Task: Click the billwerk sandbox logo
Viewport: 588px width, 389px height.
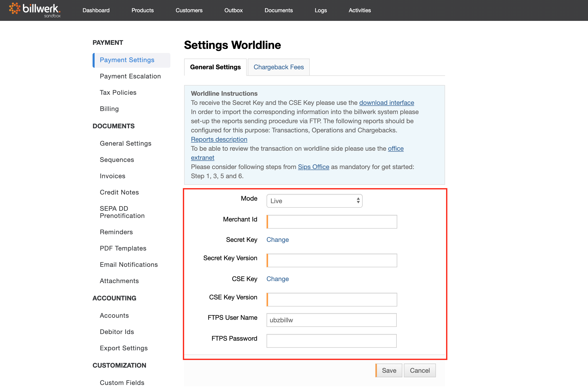Action: tap(35, 10)
